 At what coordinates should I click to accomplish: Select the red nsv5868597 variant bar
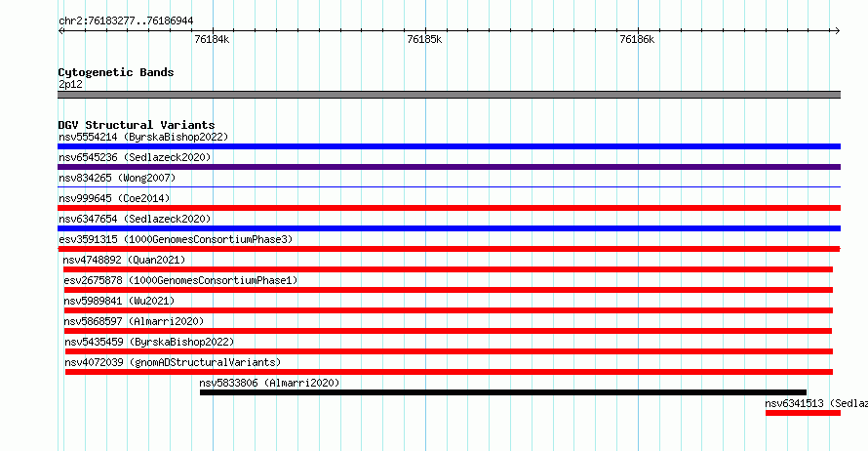[448, 331]
